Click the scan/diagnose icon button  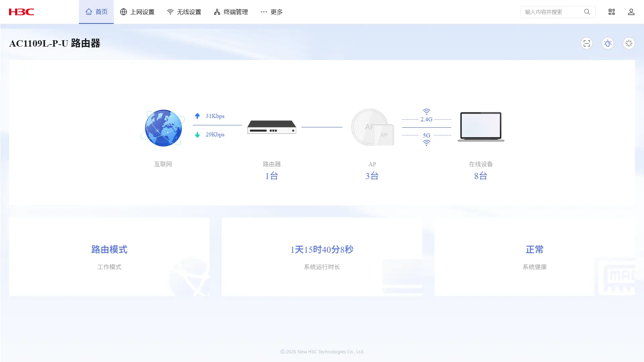click(587, 43)
